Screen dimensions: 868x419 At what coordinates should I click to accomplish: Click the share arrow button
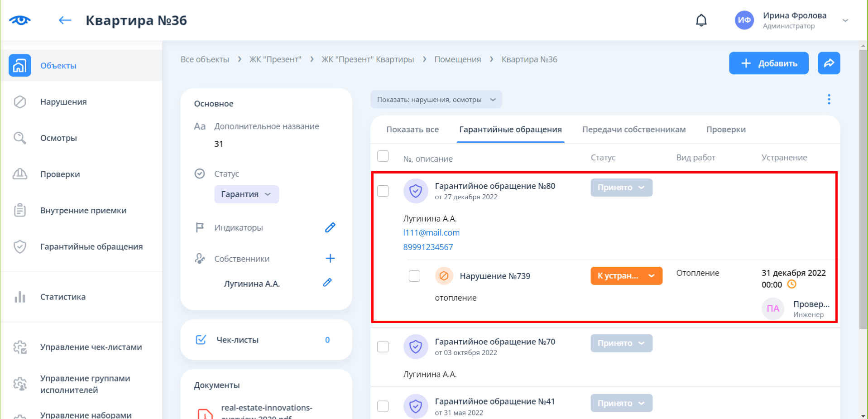pos(829,63)
